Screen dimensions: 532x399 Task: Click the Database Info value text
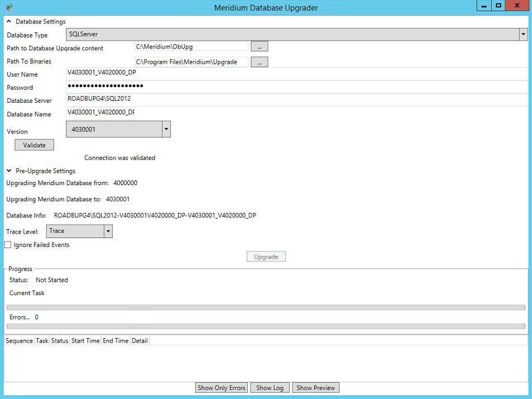(x=155, y=215)
